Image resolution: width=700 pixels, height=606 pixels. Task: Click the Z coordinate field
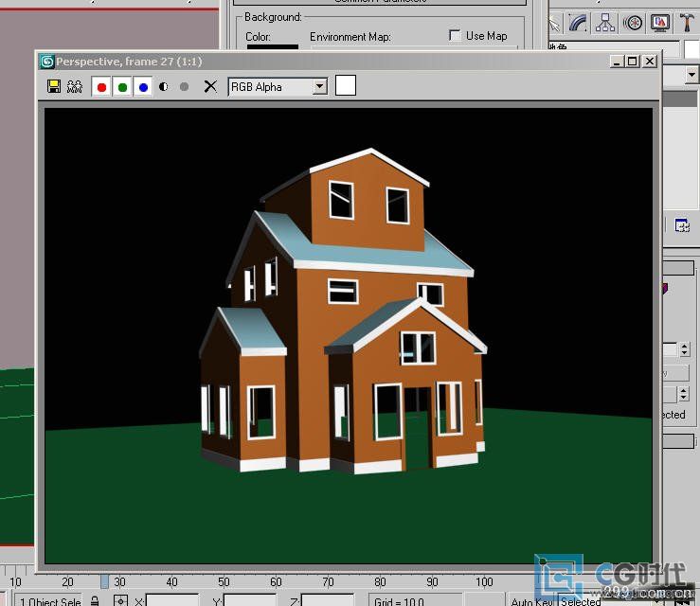[x=327, y=599]
